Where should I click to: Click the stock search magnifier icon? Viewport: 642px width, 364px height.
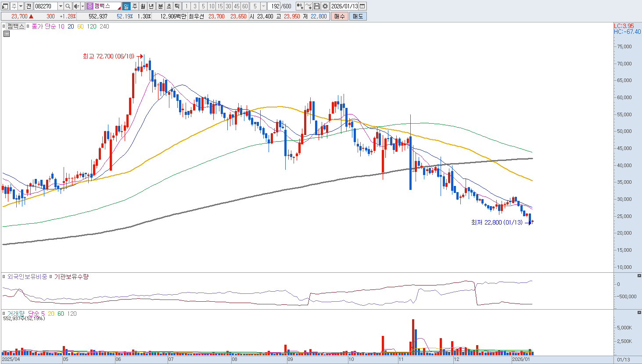[68, 6]
